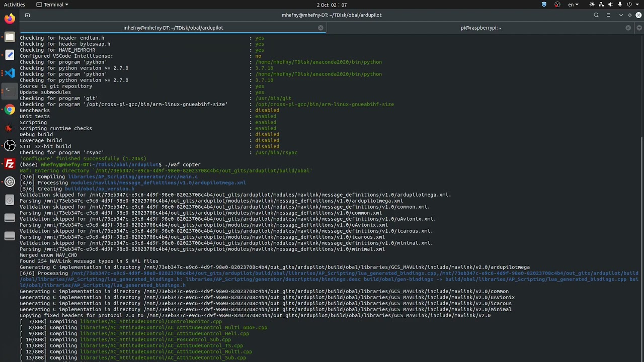644x362 pixels.
Task: Click the 'Scripting runtime checks' line
Action: coord(148,128)
